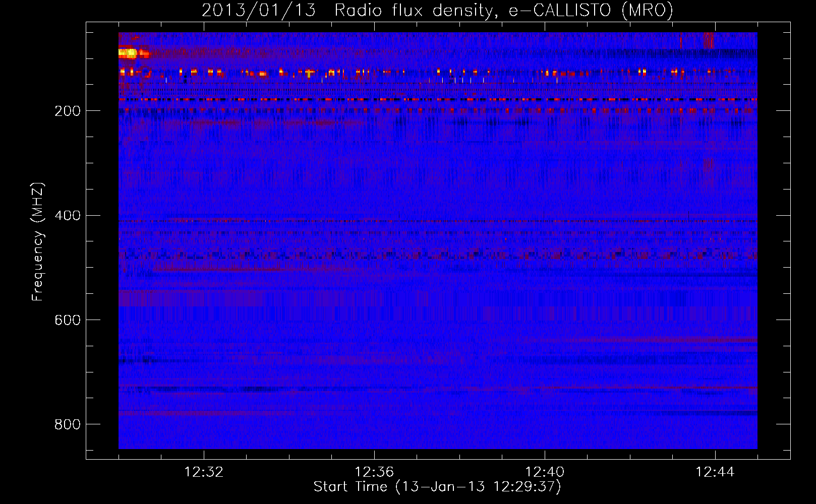The width and height of the screenshot is (816, 504).
Task: Click the '400' frequency tick label
Action: point(68,216)
